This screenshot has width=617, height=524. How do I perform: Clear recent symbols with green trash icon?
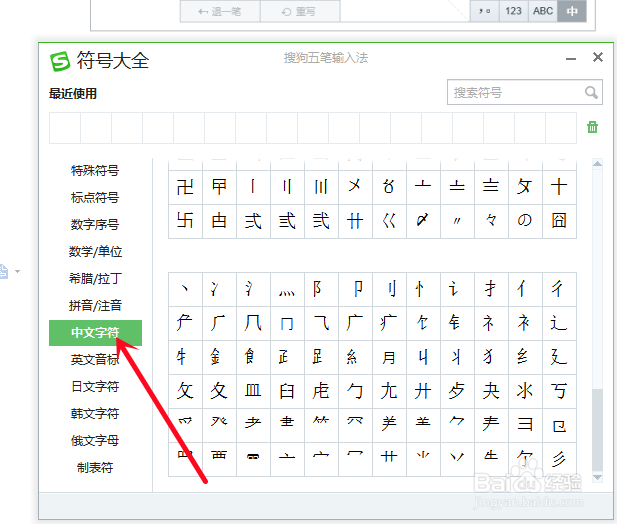click(x=592, y=127)
